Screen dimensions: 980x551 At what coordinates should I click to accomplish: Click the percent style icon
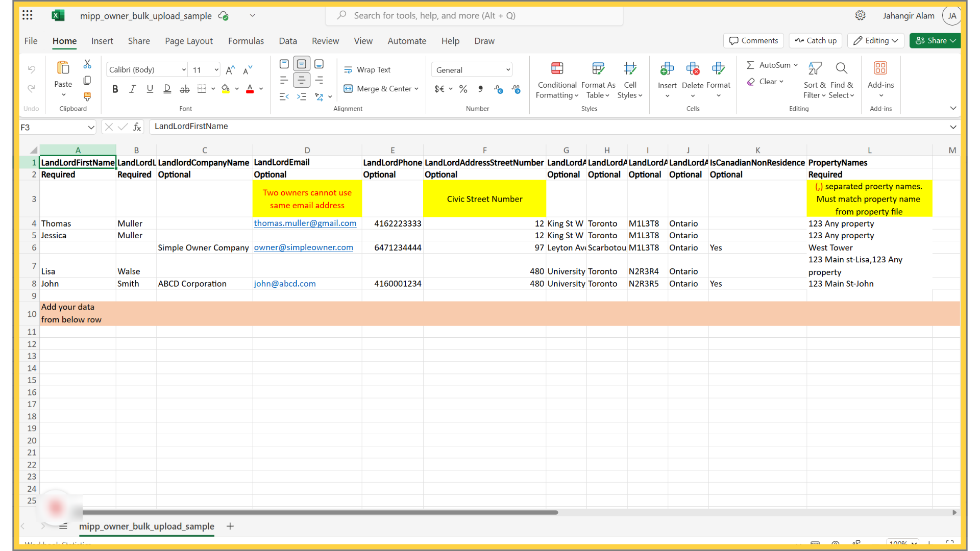click(463, 89)
